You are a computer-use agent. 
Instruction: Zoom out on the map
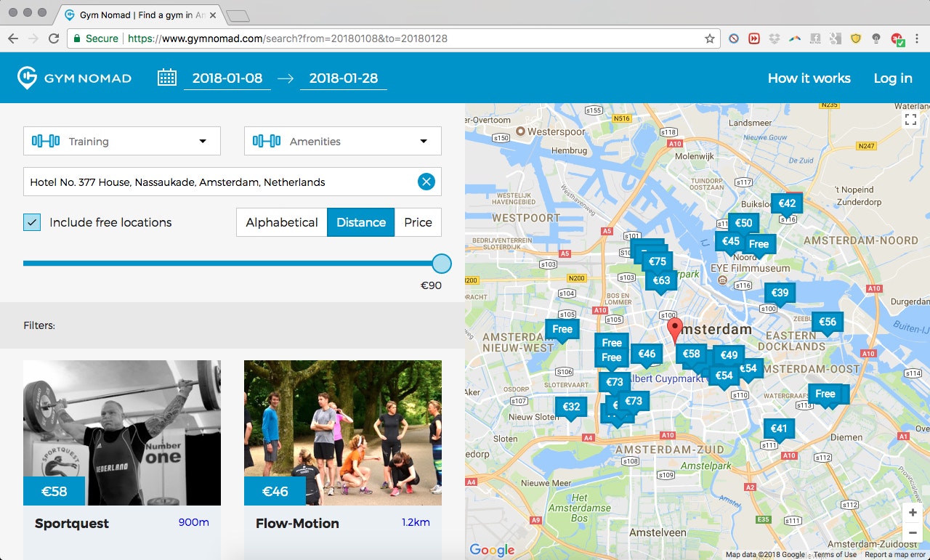coord(913,532)
